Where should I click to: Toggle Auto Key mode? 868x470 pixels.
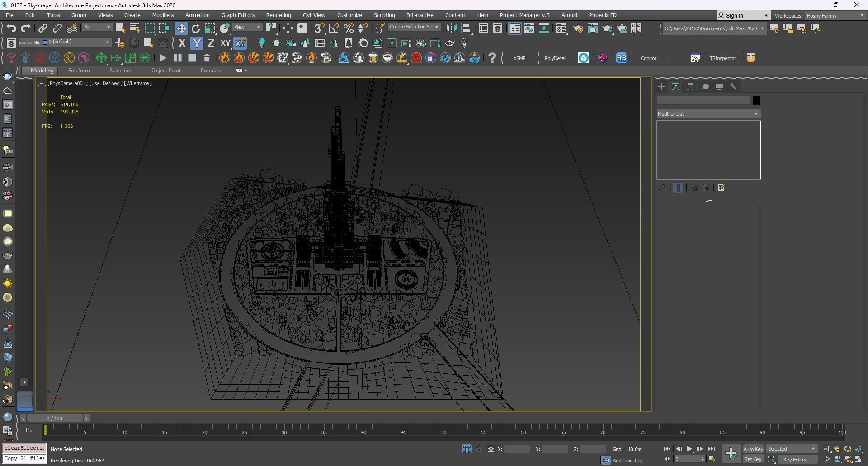click(x=753, y=449)
